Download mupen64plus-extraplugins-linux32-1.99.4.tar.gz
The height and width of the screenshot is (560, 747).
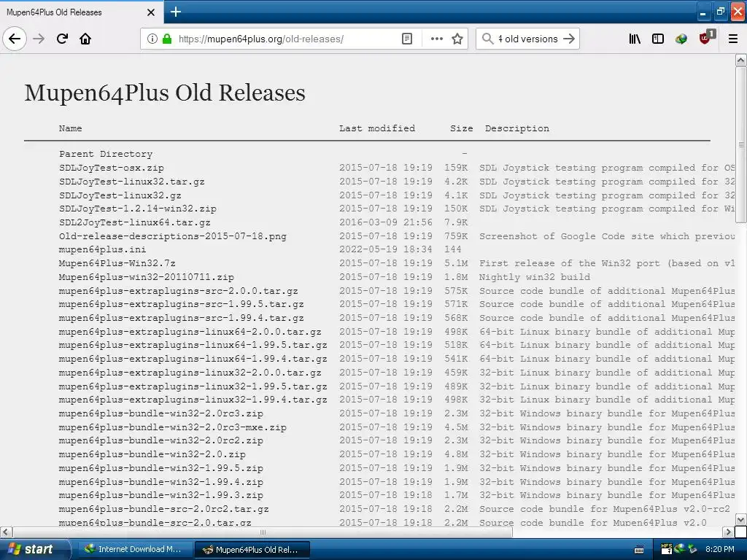coord(193,400)
